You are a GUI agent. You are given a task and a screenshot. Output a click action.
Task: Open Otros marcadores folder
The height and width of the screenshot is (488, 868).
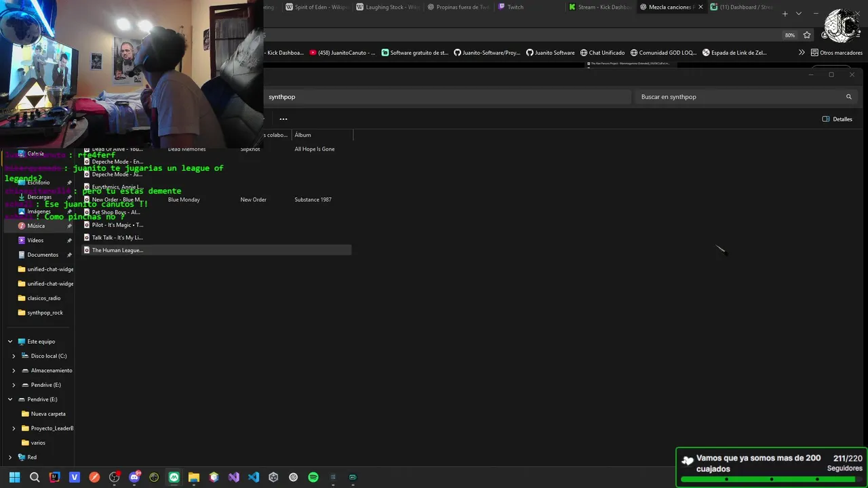[837, 53]
